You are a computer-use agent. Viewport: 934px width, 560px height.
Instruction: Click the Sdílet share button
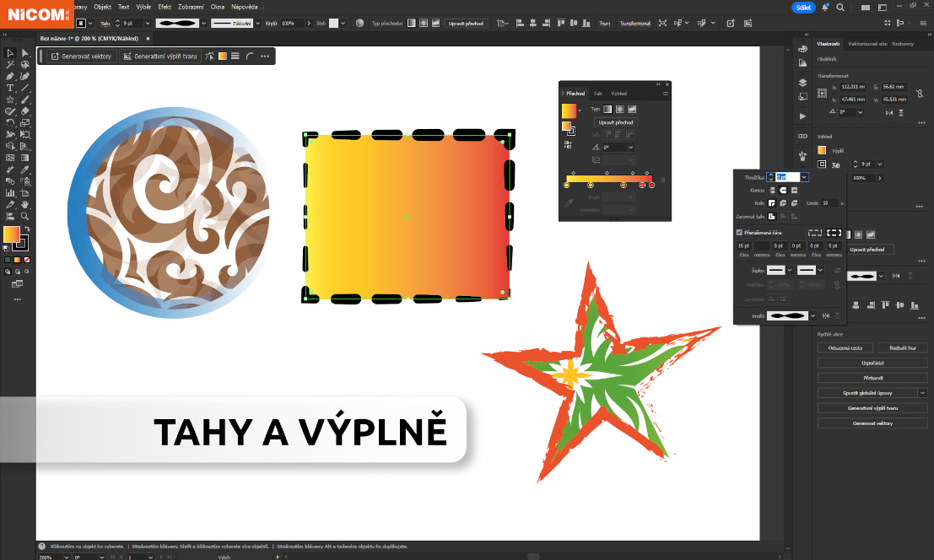[x=803, y=7]
